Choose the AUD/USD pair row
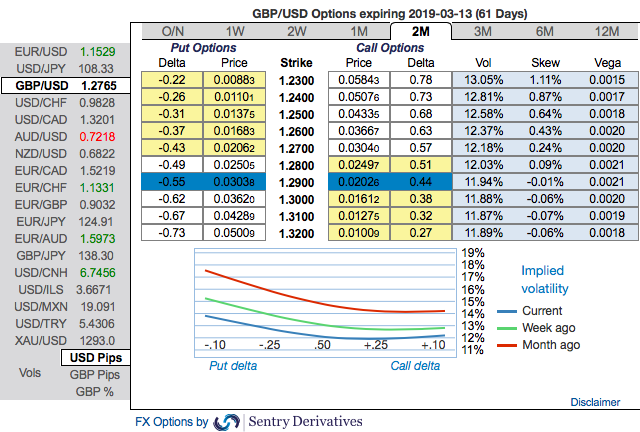The height and width of the screenshot is (432, 640). 65,136
